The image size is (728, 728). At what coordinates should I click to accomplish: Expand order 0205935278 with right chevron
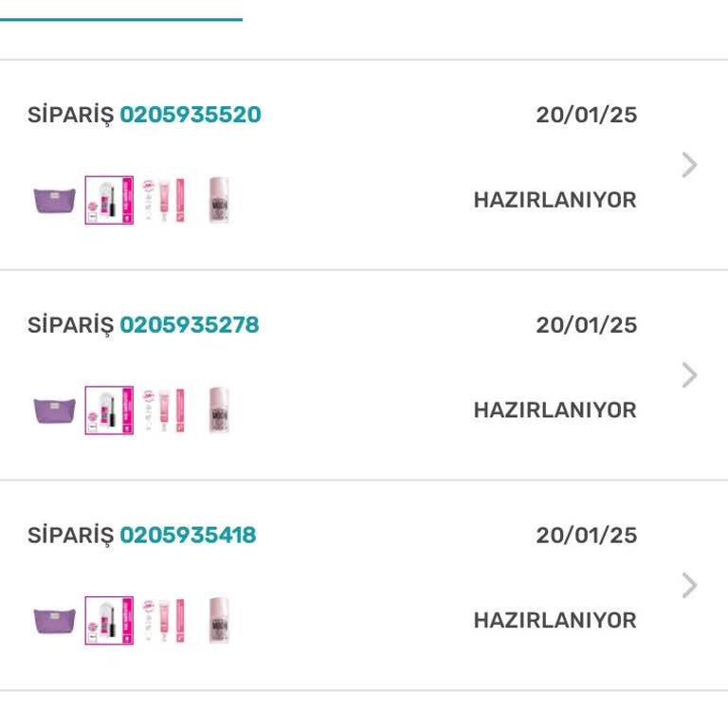point(689,375)
